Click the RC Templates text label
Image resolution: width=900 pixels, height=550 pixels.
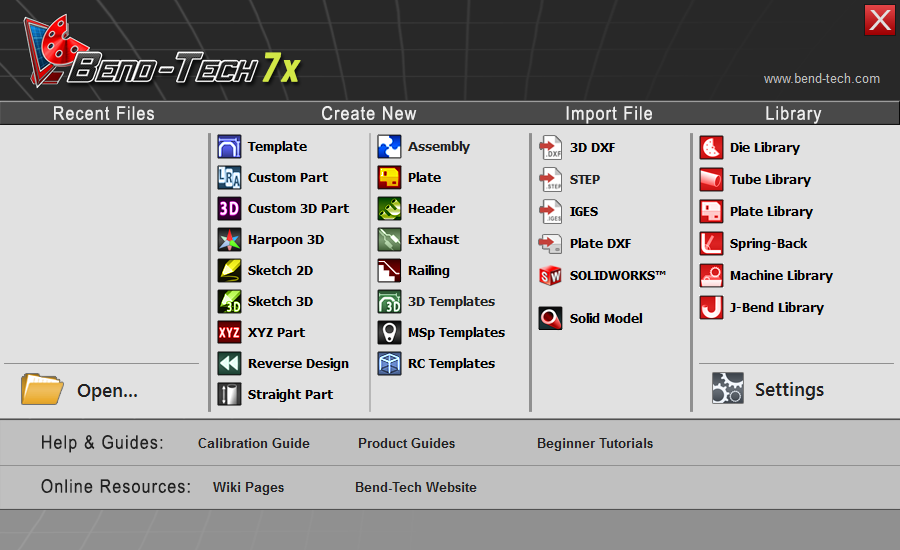point(451,363)
